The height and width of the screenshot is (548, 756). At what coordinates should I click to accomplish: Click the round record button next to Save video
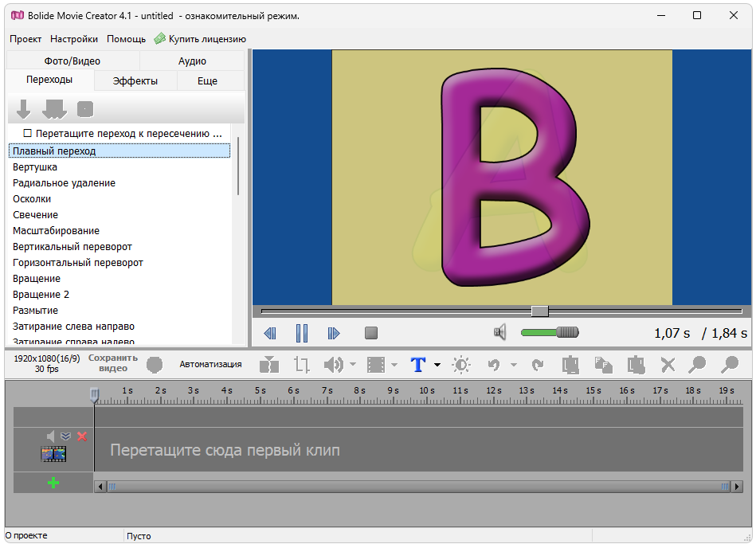pyautogui.click(x=155, y=365)
